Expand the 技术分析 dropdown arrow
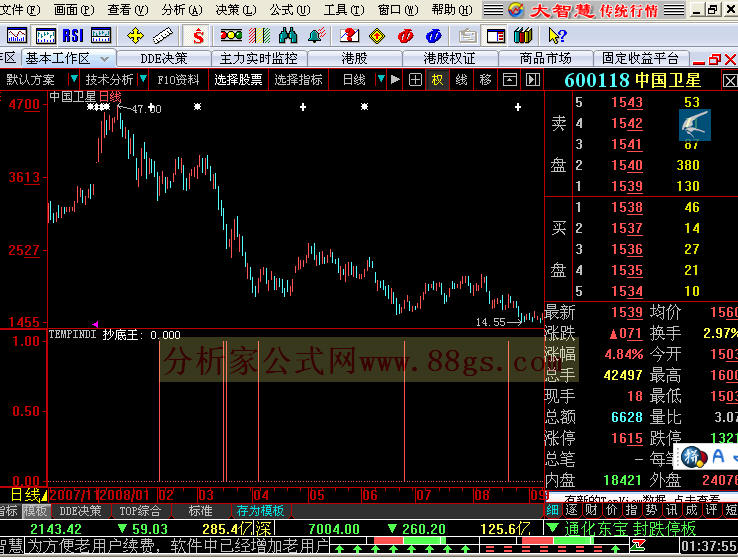Image resolution: width=738 pixels, height=560 pixels. tap(143, 79)
